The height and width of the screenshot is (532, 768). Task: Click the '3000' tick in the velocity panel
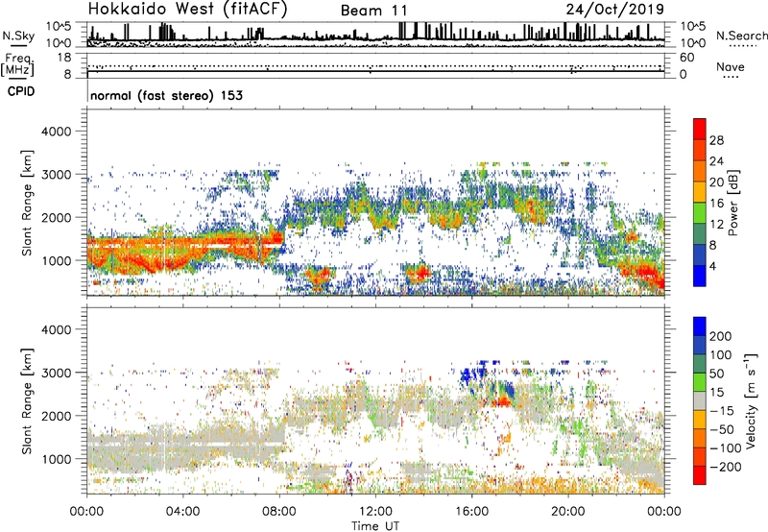(56, 373)
